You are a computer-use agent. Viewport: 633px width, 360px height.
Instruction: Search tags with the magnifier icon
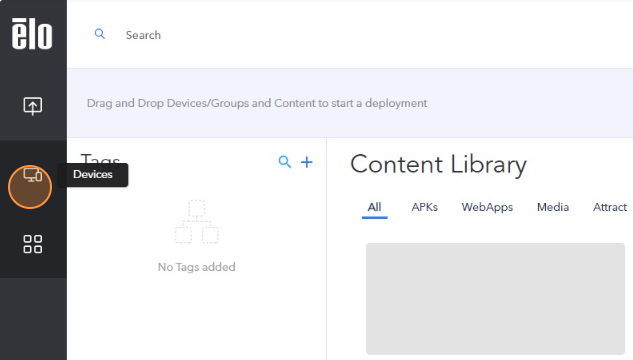pyautogui.click(x=285, y=162)
